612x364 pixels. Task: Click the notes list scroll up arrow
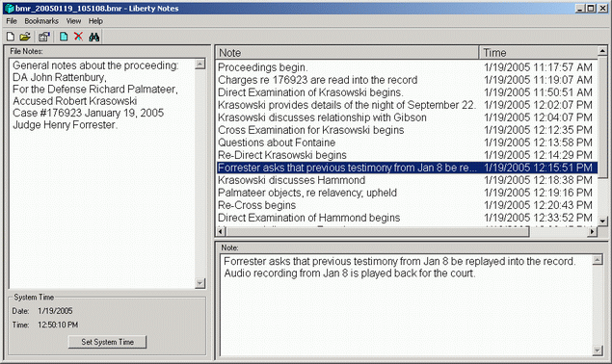pos(602,51)
